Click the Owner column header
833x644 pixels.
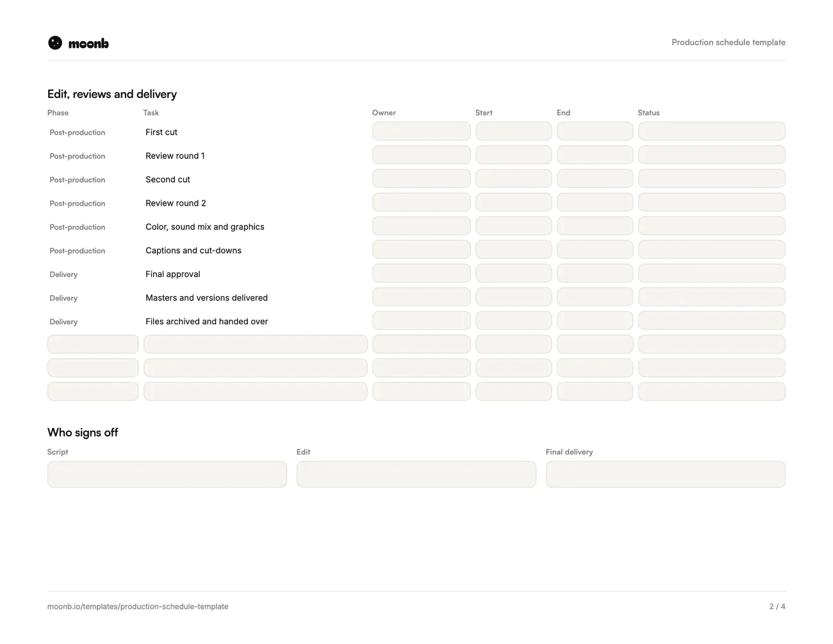pyautogui.click(x=384, y=113)
